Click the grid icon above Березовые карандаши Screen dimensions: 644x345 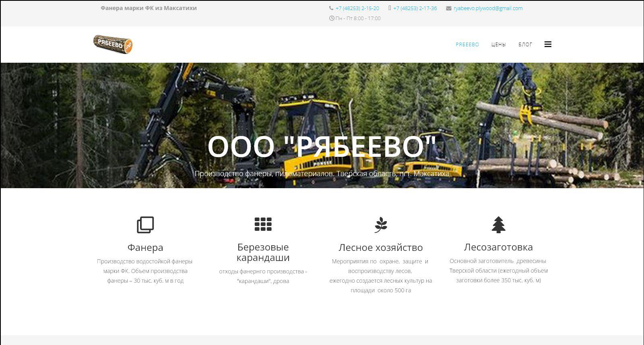[x=263, y=224]
